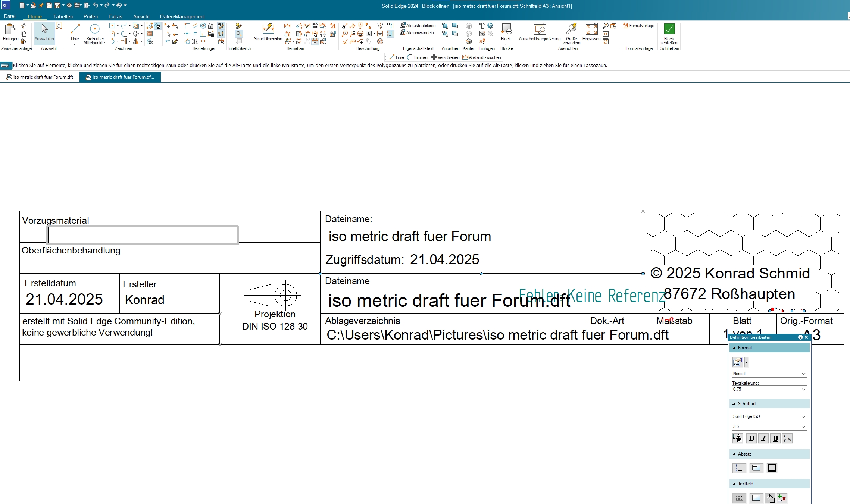Collapse the Textfeld section
This screenshot has width=850, height=504.
click(769, 484)
